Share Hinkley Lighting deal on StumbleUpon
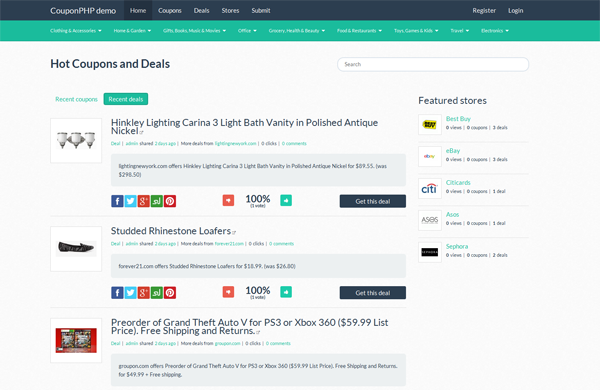 157,201
